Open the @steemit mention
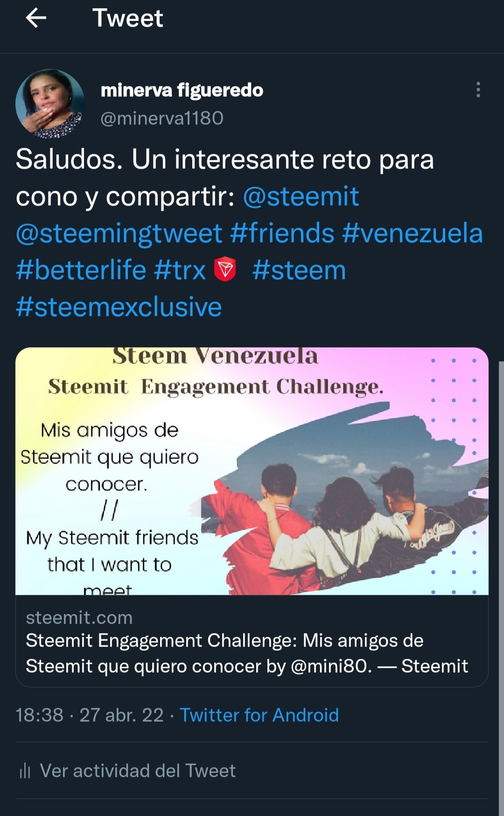 pos(301,196)
